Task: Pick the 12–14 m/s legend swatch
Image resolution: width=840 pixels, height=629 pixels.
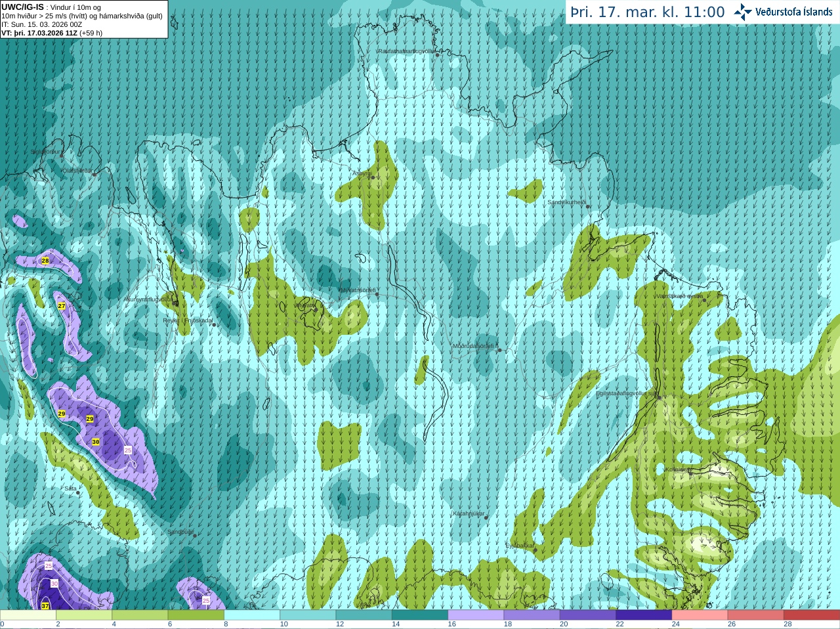Action: (x=364, y=615)
